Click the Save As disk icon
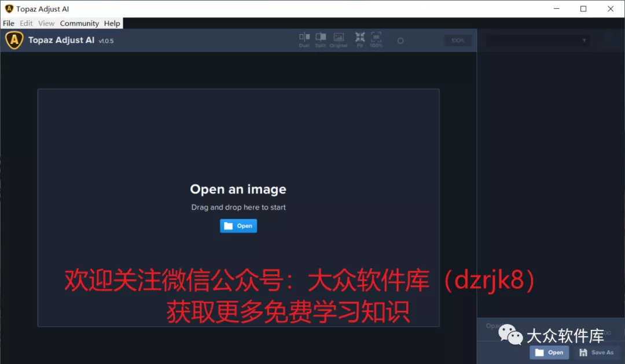Image resolution: width=625 pixels, height=364 pixels. [583, 352]
